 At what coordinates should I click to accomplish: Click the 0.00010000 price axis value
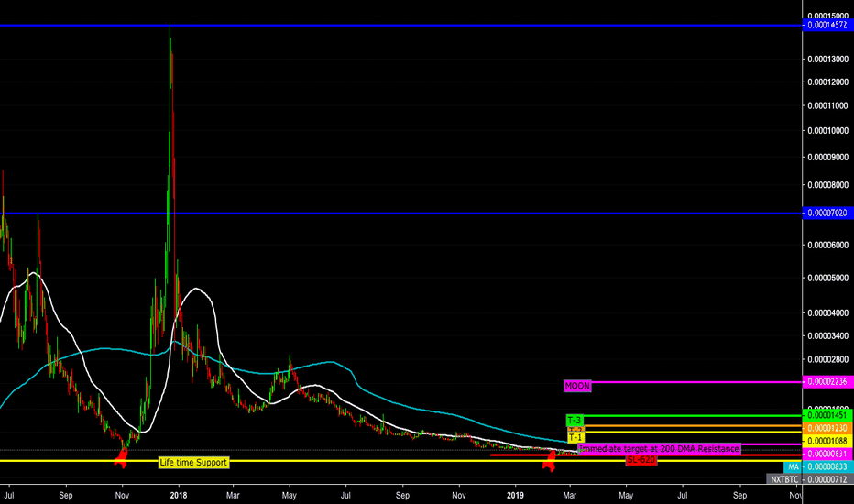coord(827,131)
